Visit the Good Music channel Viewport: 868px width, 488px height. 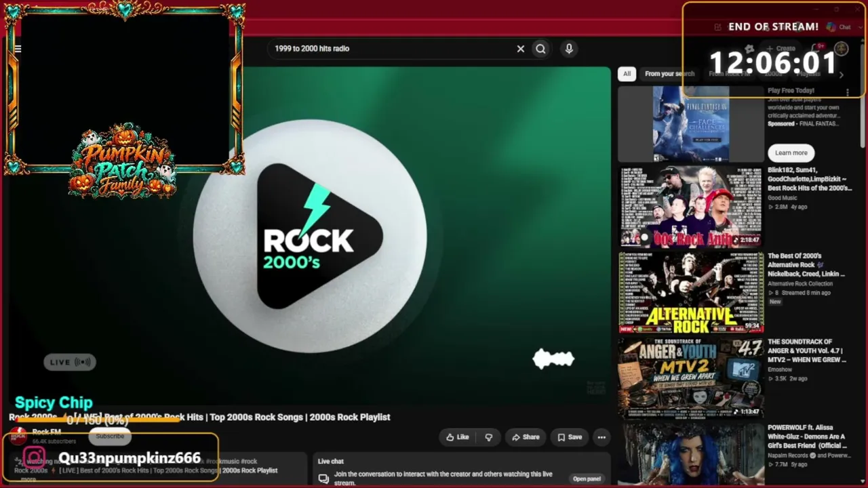click(783, 198)
